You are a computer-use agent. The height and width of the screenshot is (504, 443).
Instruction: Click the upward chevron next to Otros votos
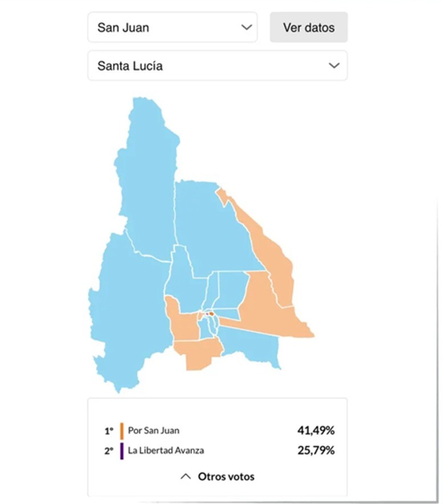tap(184, 475)
